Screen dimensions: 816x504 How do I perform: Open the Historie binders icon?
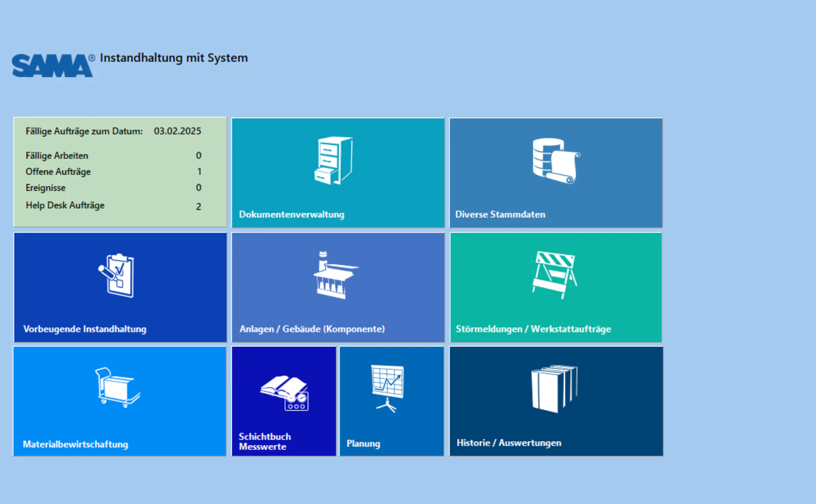[x=554, y=389]
